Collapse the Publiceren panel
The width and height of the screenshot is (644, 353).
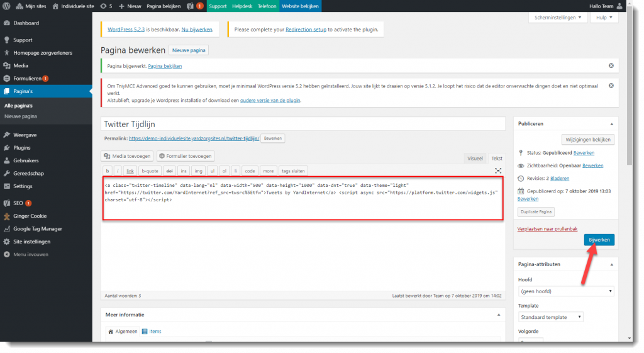[611, 124]
